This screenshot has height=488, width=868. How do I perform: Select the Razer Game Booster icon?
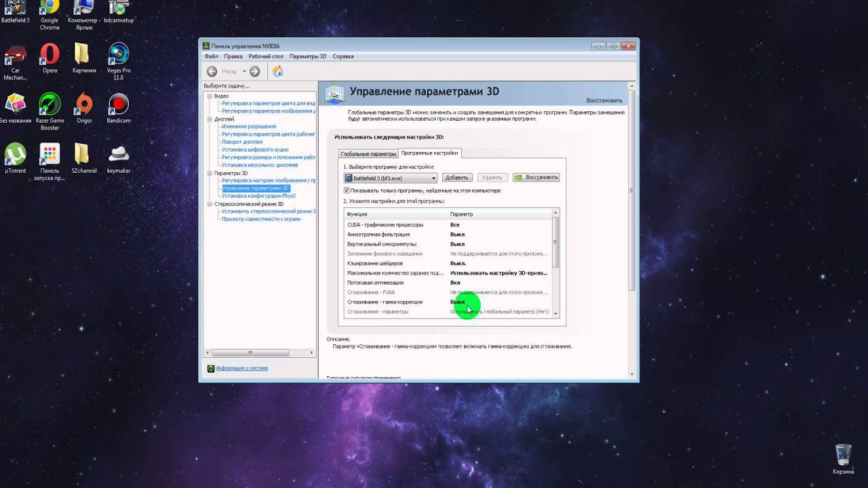tap(50, 112)
